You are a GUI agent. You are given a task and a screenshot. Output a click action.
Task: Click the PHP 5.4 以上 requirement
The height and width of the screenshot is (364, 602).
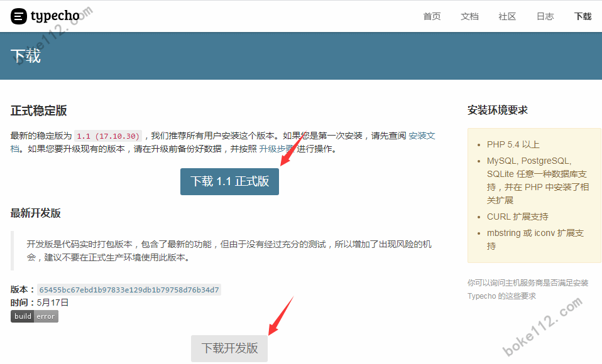[x=513, y=144]
